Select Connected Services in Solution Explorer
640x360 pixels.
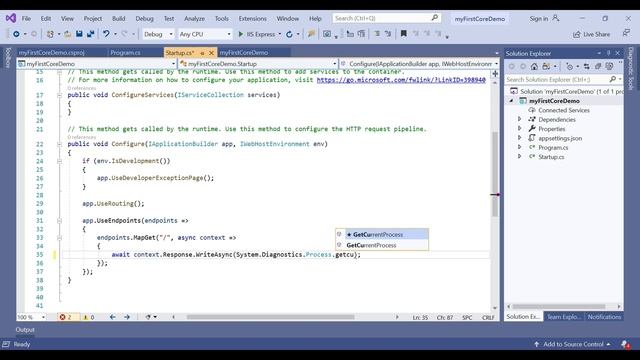[564, 110]
